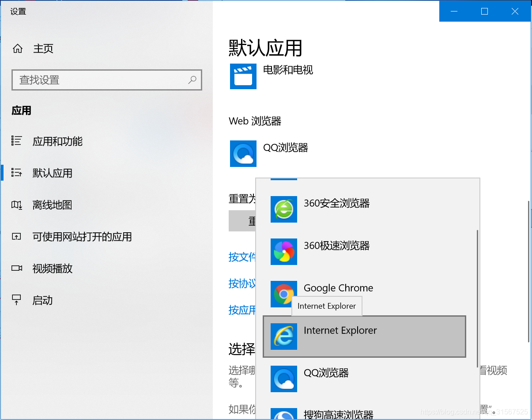Click the Google Chrome icon in the list
Viewport: 532px width, 420px height.
284,294
